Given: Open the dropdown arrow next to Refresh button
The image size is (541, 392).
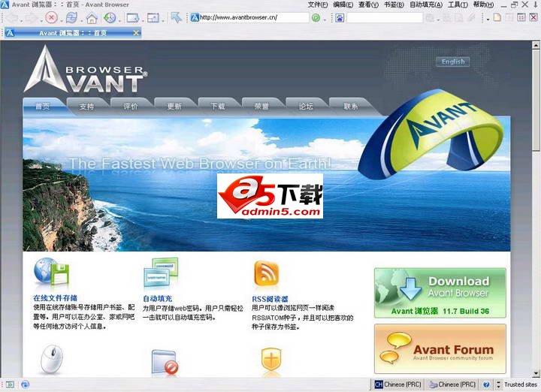Looking at the screenshot, I should pyautogui.click(x=80, y=20).
